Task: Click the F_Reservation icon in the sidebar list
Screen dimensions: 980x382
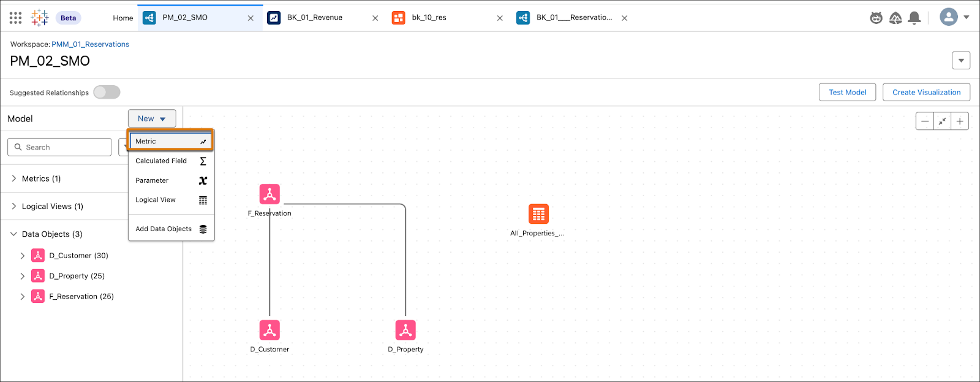Action: 38,296
